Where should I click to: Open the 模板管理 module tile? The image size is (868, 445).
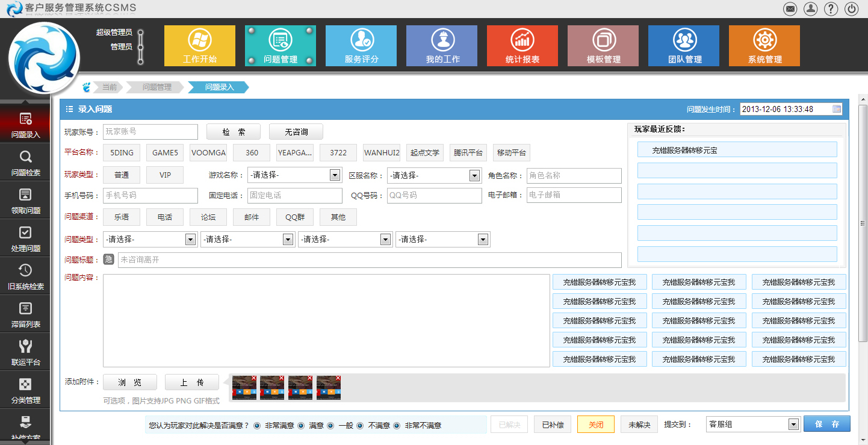(x=603, y=46)
